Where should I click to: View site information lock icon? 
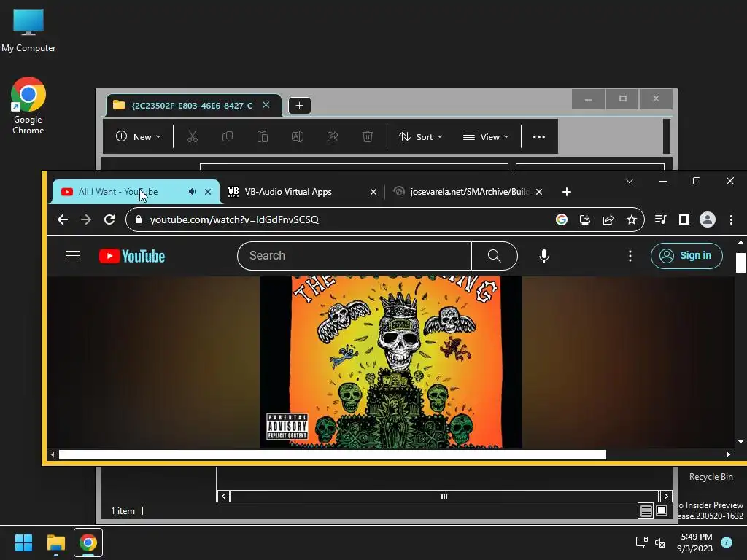(x=139, y=219)
